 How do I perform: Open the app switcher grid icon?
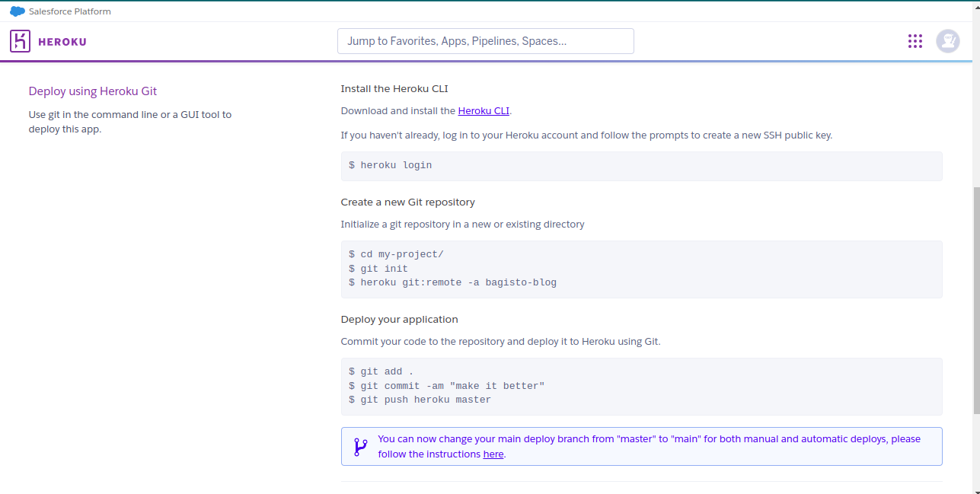pos(915,41)
